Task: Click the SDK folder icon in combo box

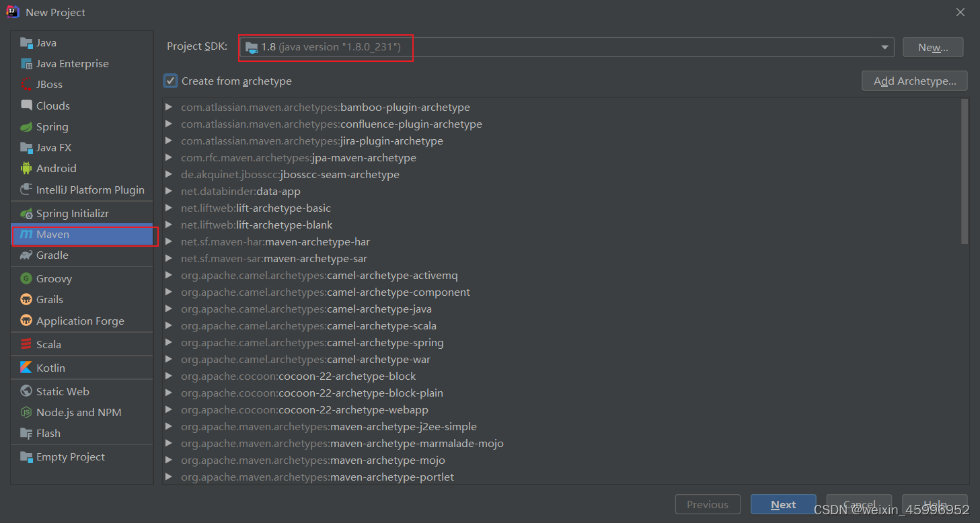Action: click(x=252, y=47)
